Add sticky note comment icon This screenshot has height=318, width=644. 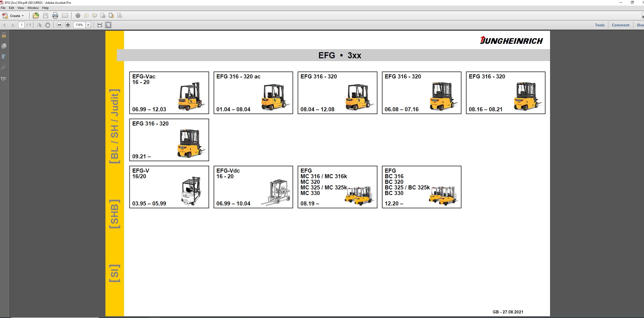tap(86, 16)
